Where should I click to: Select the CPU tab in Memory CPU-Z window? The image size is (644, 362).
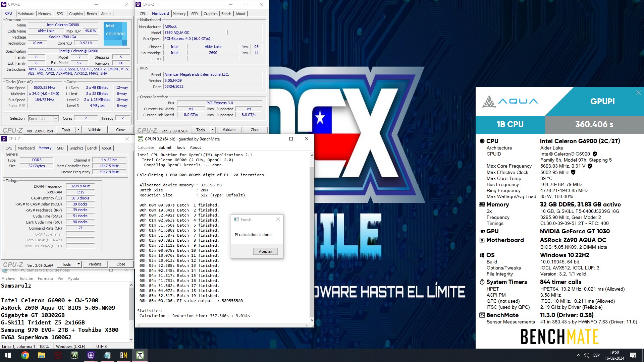9,148
